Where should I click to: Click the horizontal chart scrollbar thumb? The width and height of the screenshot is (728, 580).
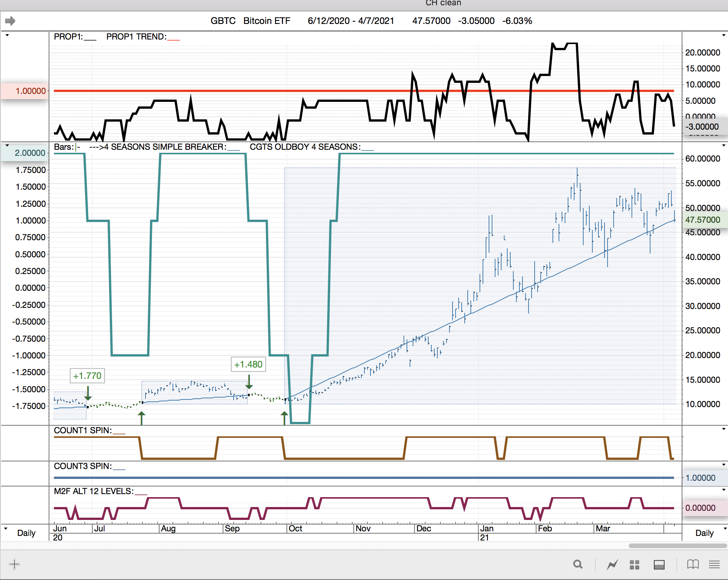[678, 546]
